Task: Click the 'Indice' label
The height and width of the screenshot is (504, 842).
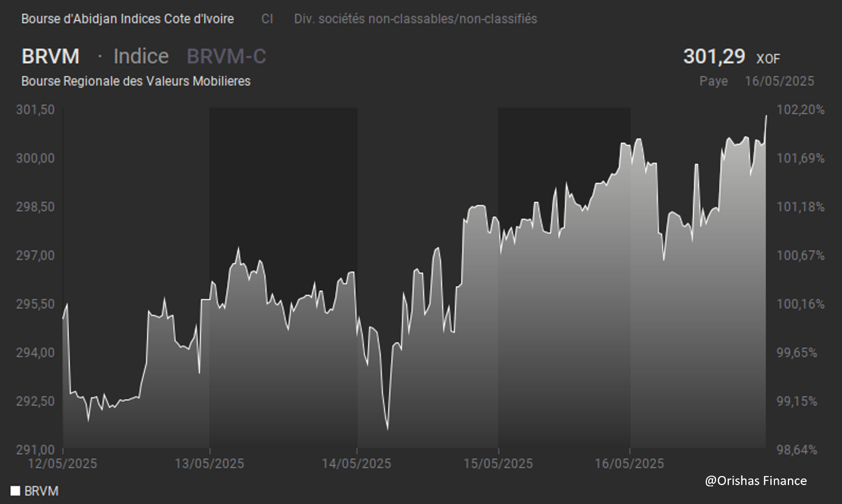Action: (x=141, y=56)
